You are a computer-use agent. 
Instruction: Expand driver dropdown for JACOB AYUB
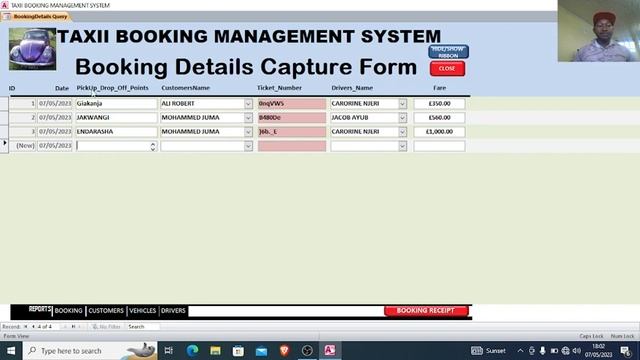point(402,118)
